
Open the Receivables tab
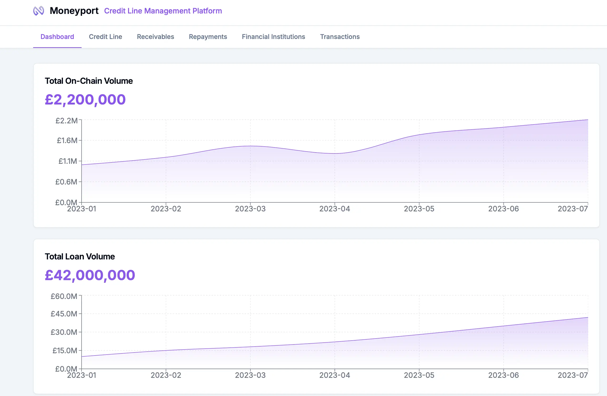(x=155, y=37)
